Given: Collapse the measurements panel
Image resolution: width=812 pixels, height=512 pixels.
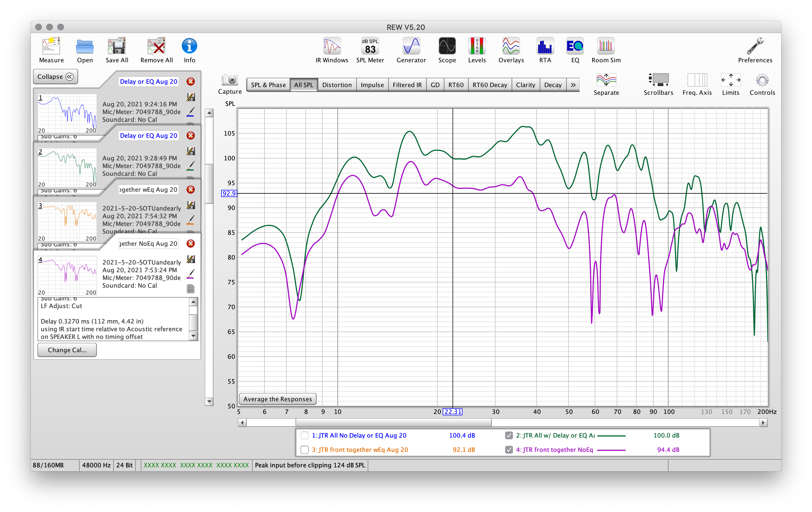Looking at the screenshot, I should 56,77.
